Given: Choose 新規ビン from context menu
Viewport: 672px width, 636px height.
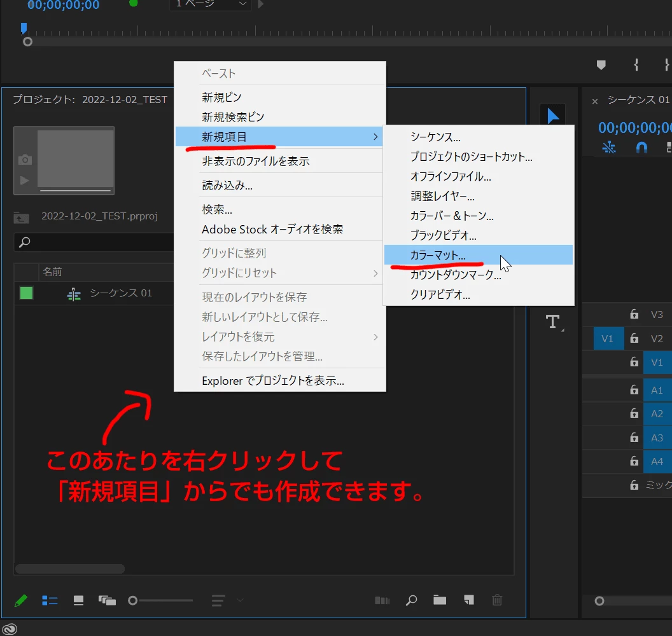Looking at the screenshot, I should click(280, 97).
